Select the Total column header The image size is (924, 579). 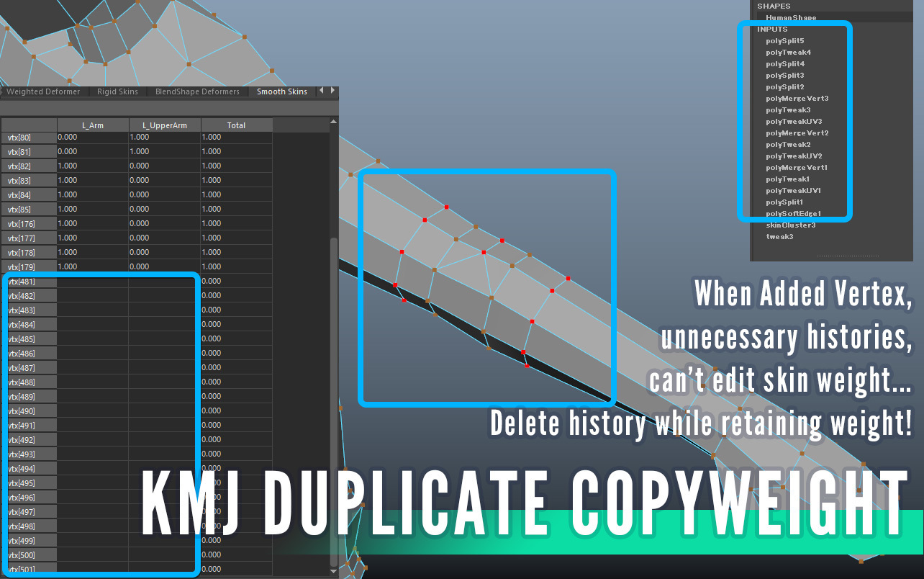point(237,125)
